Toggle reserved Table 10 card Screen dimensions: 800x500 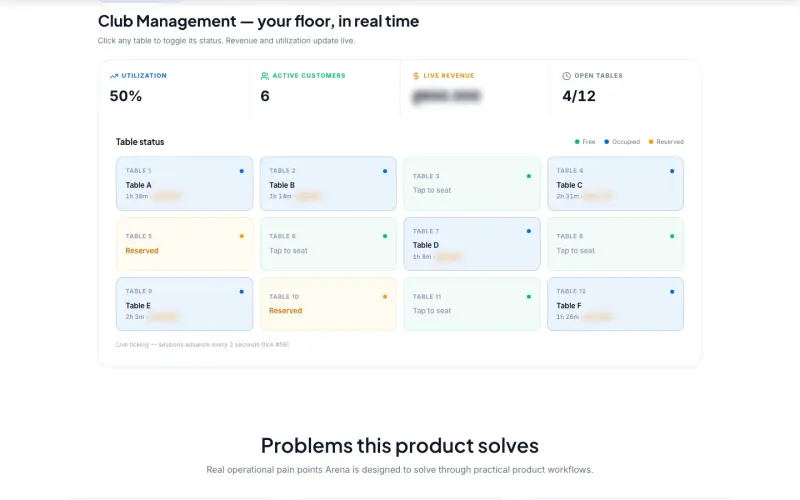point(328,304)
